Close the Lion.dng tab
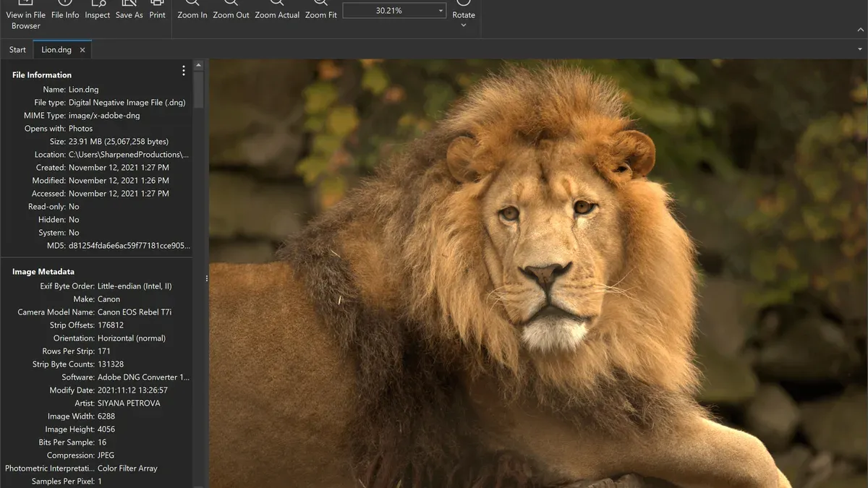This screenshot has height=488, width=868. (82, 50)
